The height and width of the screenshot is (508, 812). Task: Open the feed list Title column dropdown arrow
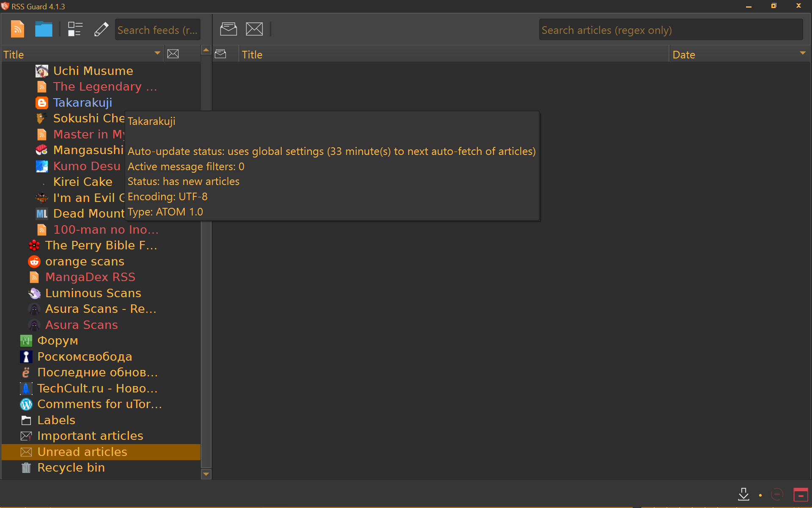click(x=157, y=53)
